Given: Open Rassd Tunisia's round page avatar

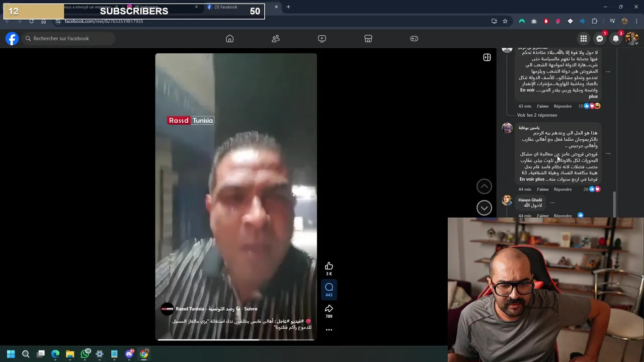Looking at the screenshot, I should [x=167, y=309].
